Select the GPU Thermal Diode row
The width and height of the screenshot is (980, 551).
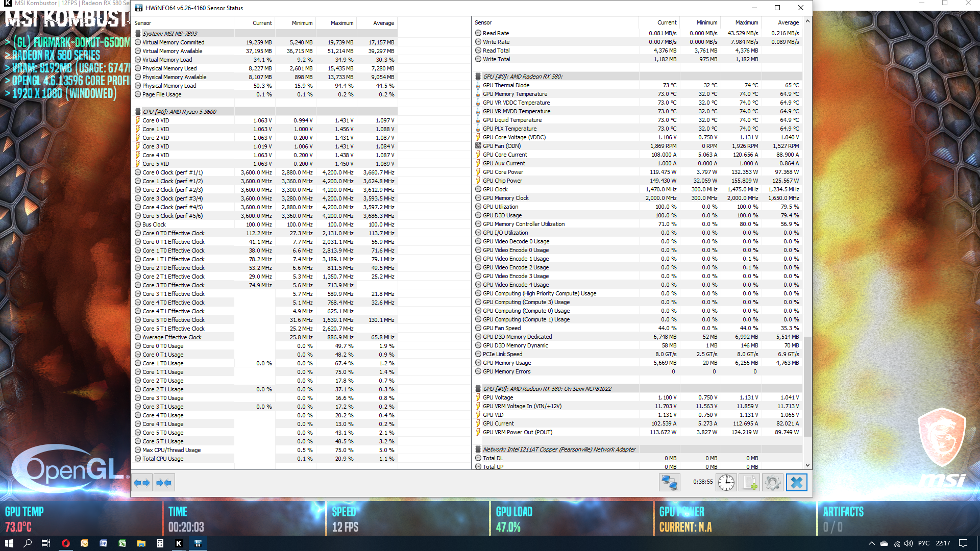click(x=506, y=85)
